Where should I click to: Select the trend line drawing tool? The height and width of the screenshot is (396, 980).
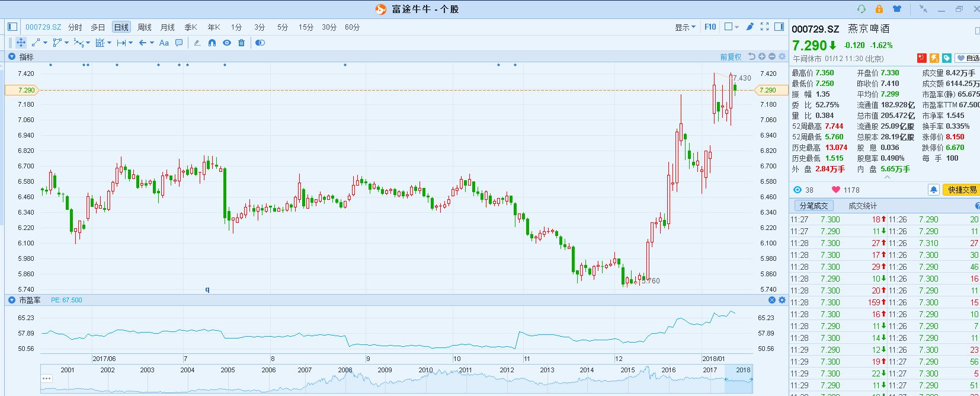pos(36,43)
